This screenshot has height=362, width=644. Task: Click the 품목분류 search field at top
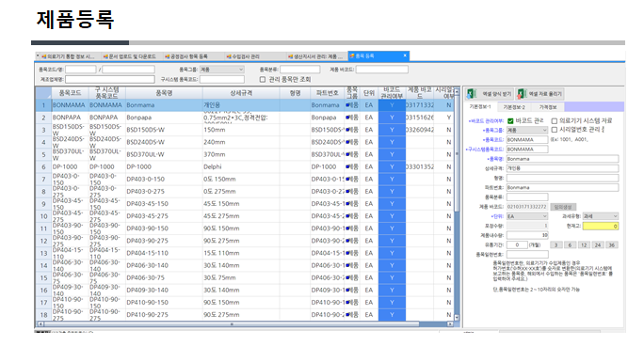(299, 70)
